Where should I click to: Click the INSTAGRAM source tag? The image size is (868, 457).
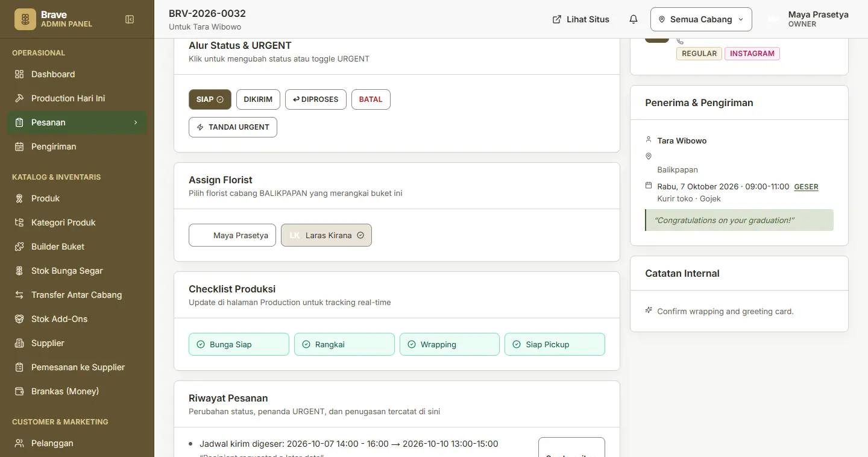click(752, 54)
